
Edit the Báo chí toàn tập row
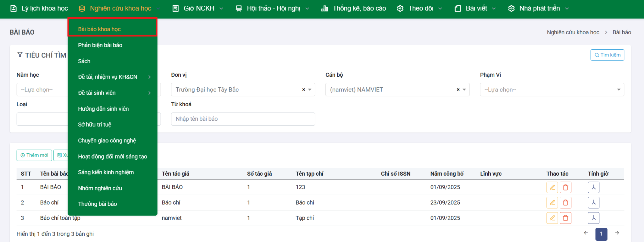pyautogui.click(x=552, y=218)
